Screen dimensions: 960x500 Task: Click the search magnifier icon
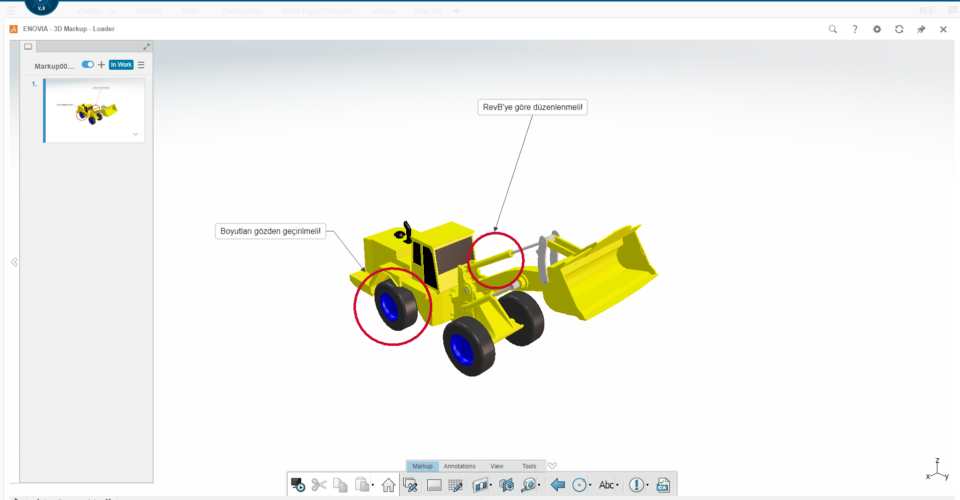pos(833,29)
